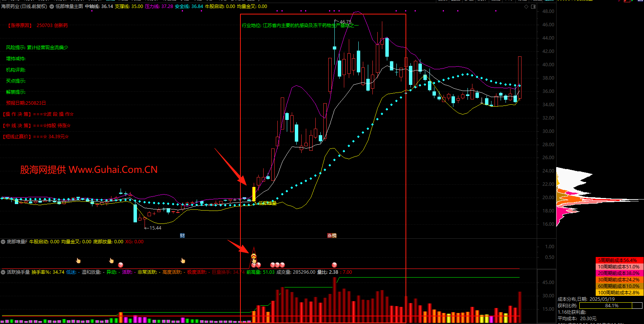Viewport: 644px width, 324px height.
Task: Click the 平均成本: 20.30元 text
Action: (577, 319)
